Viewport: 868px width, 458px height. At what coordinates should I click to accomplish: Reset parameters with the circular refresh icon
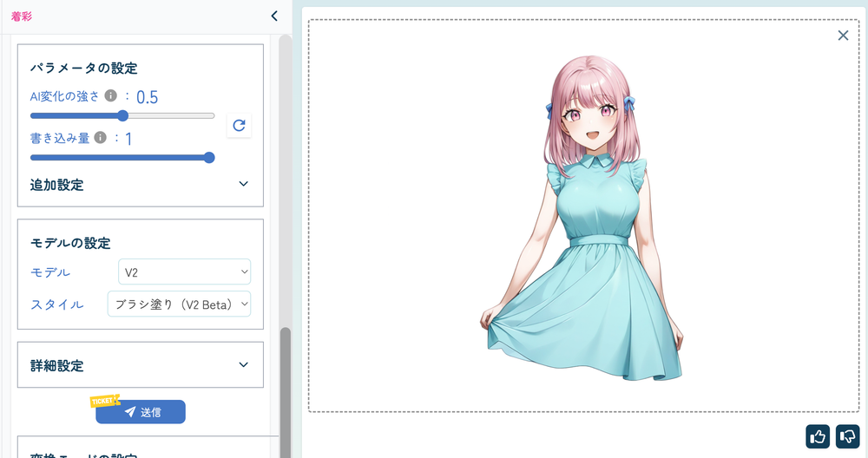click(x=239, y=125)
